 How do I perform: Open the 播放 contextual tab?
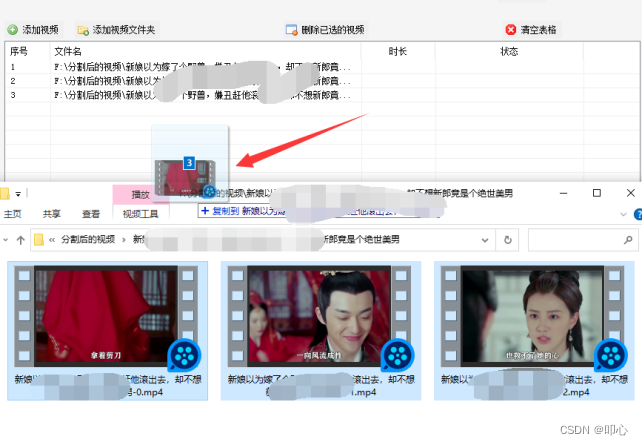[x=141, y=194]
